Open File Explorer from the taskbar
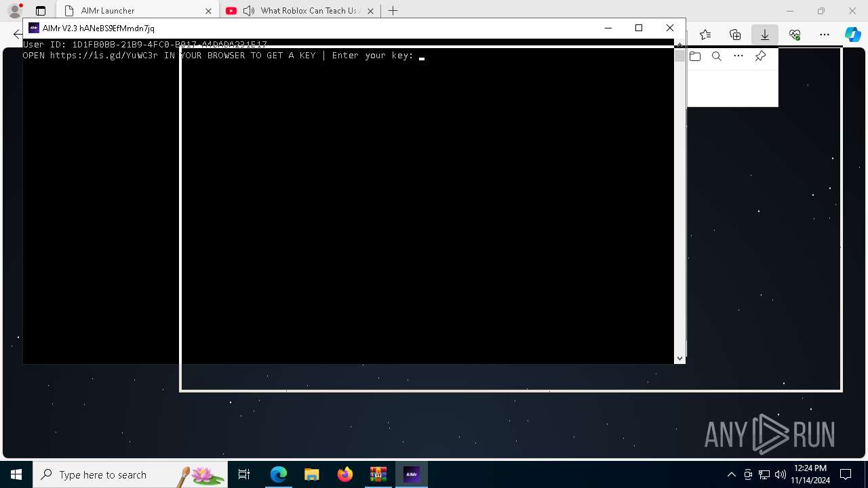 click(x=311, y=474)
